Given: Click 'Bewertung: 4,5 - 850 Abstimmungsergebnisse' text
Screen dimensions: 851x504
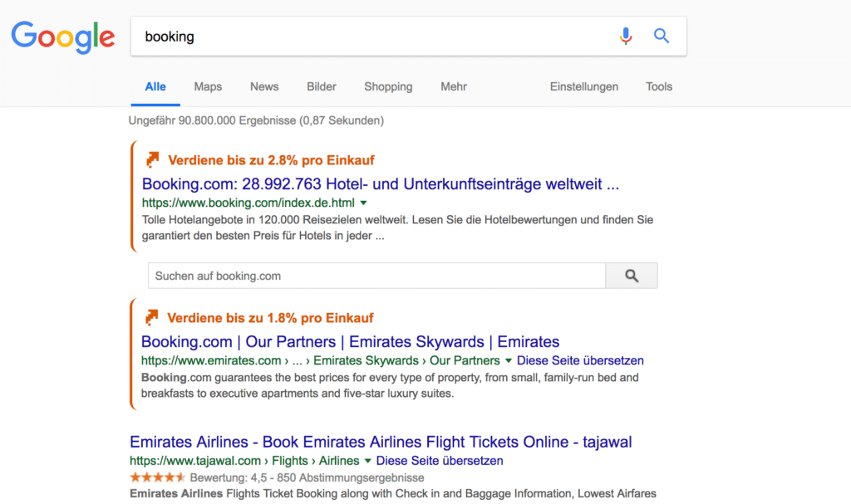Looking at the screenshot, I should click(307, 478).
